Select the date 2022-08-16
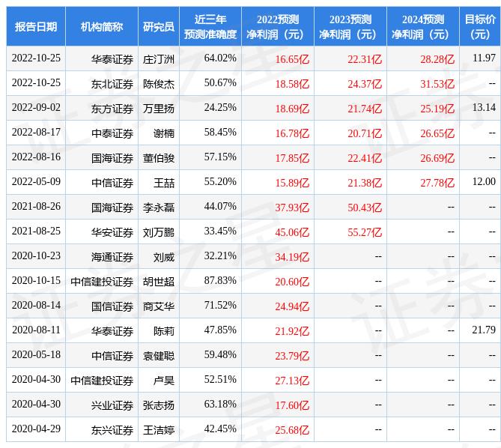Image resolution: width=501 pixels, height=448 pixels. click(x=36, y=157)
